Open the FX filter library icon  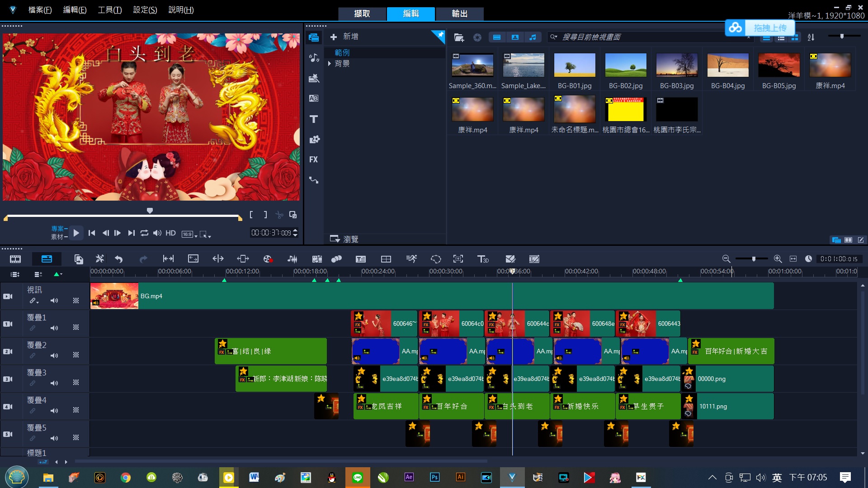pos(314,160)
